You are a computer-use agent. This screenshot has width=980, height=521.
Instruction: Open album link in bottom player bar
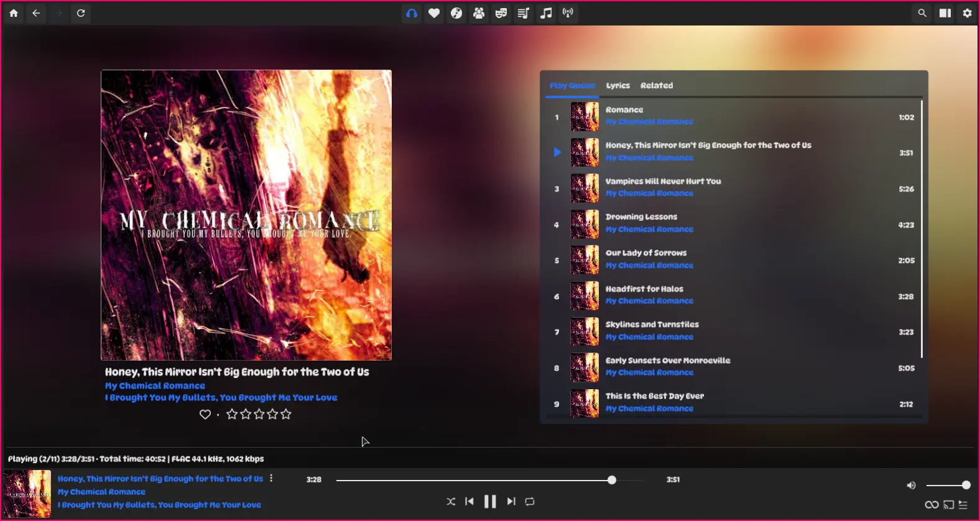159,505
